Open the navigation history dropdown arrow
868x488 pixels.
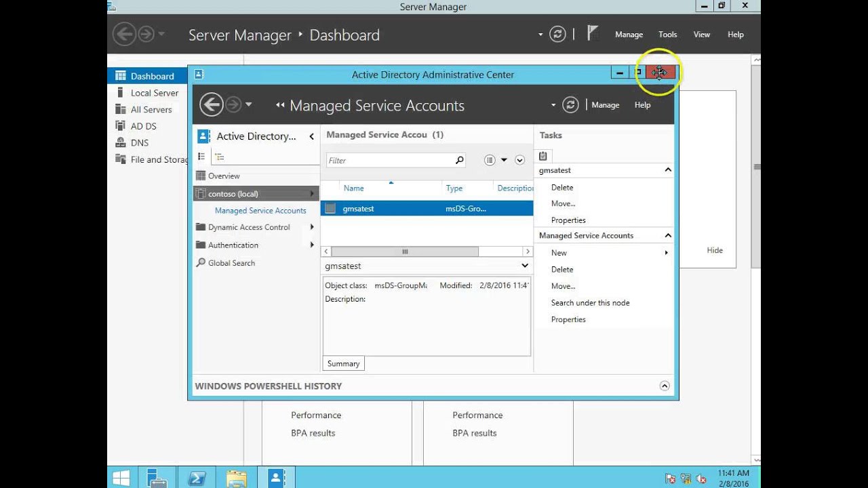[248, 104]
